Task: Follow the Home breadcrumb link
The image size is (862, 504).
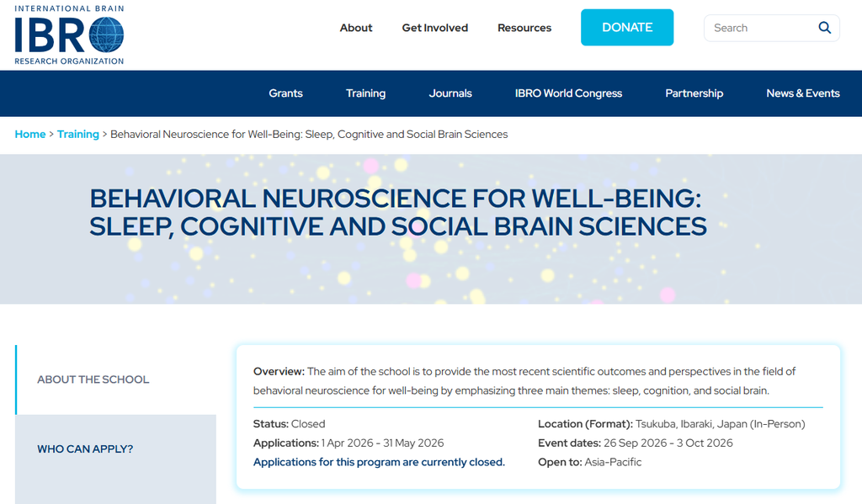Action: click(30, 134)
